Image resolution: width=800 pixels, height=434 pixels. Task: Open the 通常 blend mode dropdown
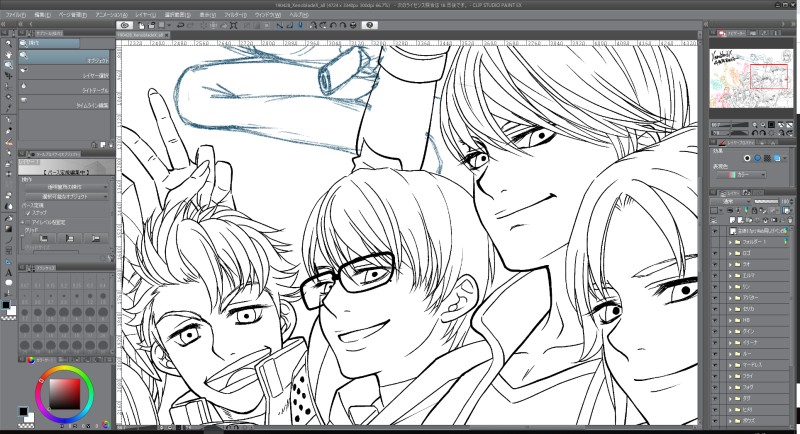coord(732,201)
